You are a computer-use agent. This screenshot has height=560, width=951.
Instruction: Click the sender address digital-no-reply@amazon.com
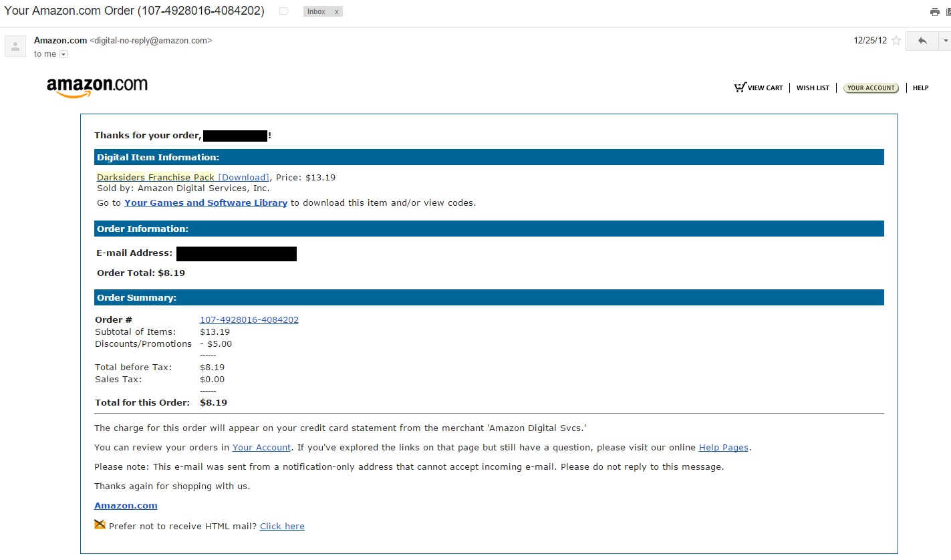pyautogui.click(x=151, y=41)
